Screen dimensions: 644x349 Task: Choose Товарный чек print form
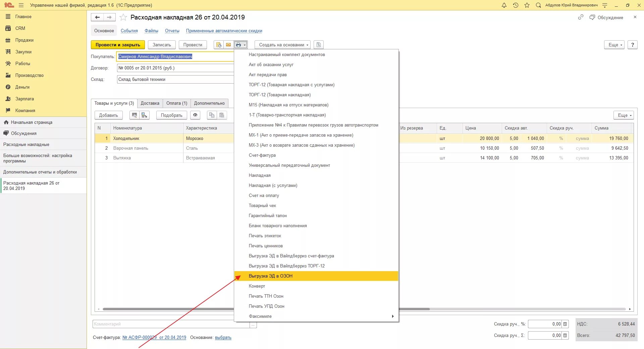coord(316,205)
